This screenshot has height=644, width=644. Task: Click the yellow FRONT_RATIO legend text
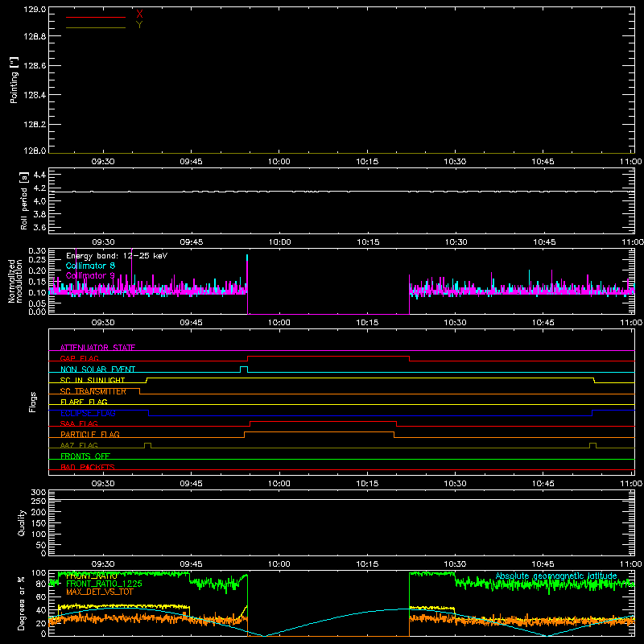91,576
